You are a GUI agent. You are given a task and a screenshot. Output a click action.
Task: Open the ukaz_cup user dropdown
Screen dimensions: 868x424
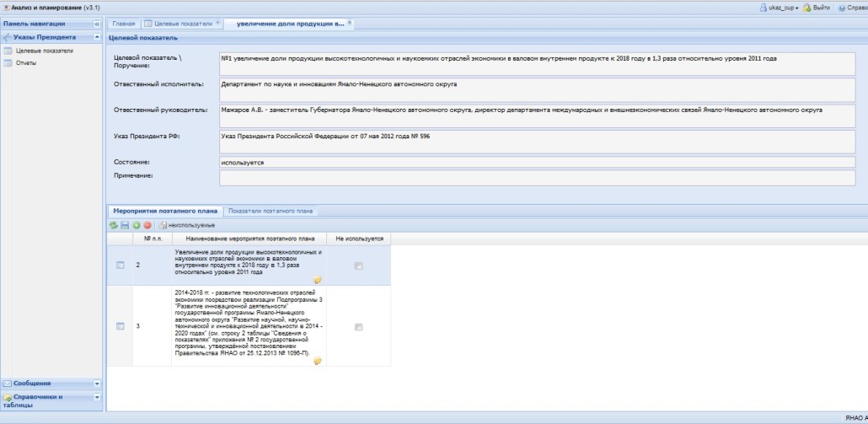(x=780, y=8)
